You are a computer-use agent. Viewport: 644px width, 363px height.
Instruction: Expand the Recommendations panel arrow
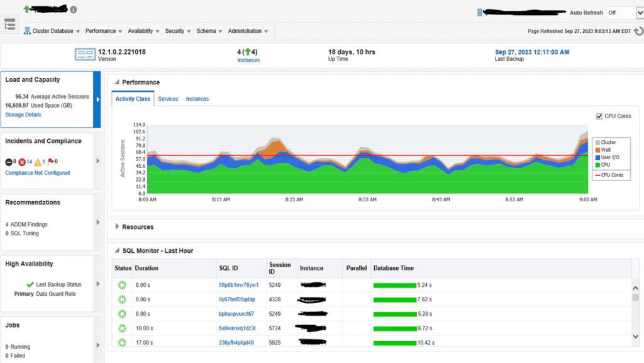click(x=97, y=222)
